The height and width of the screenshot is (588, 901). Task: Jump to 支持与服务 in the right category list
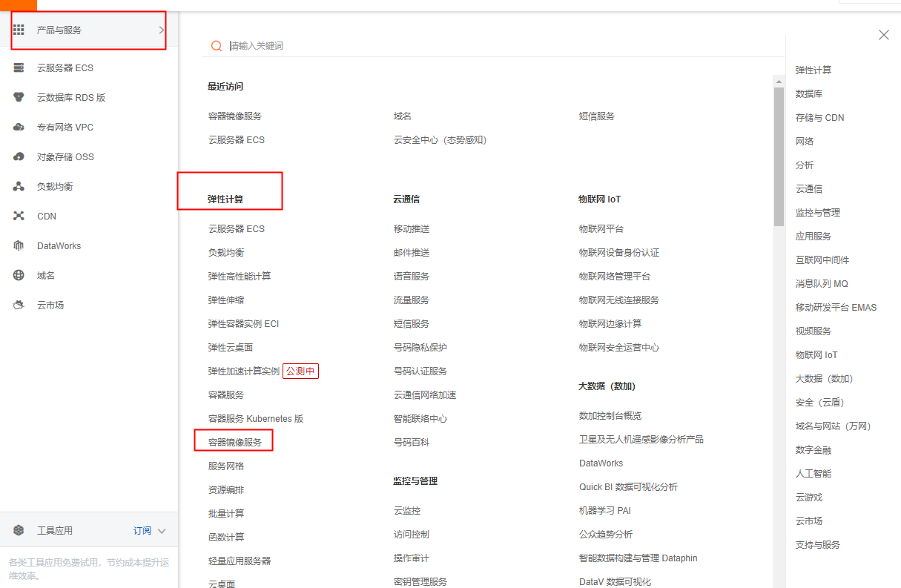click(818, 545)
